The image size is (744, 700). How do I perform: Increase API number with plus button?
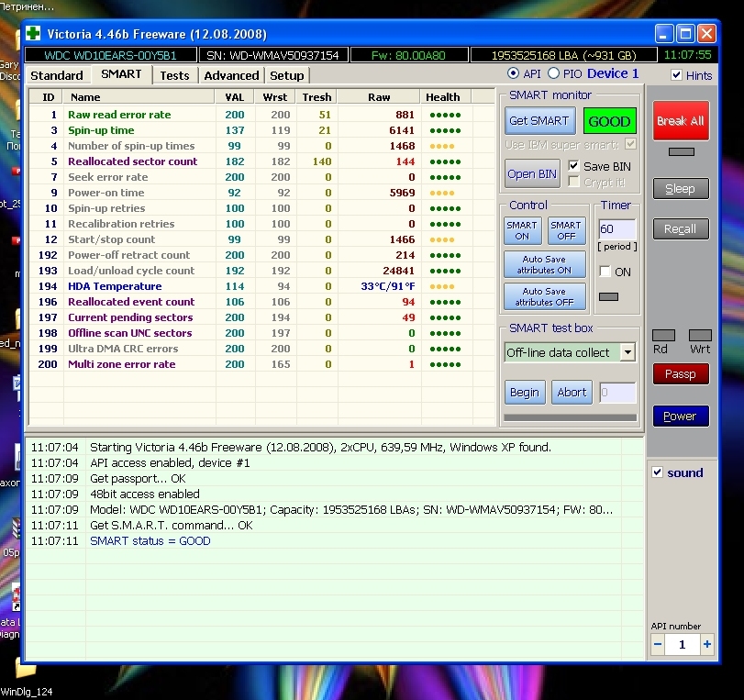pyautogui.click(x=706, y=645)
